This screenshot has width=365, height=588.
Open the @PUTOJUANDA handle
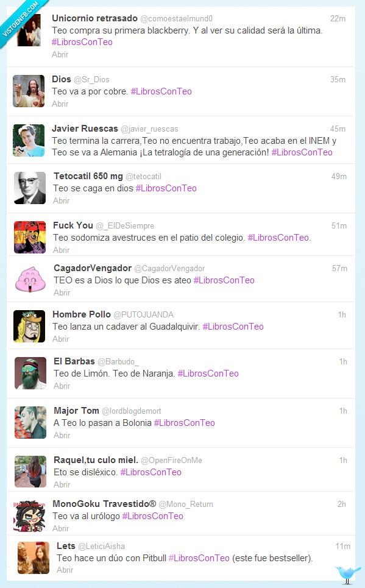[x=144, y=314]
